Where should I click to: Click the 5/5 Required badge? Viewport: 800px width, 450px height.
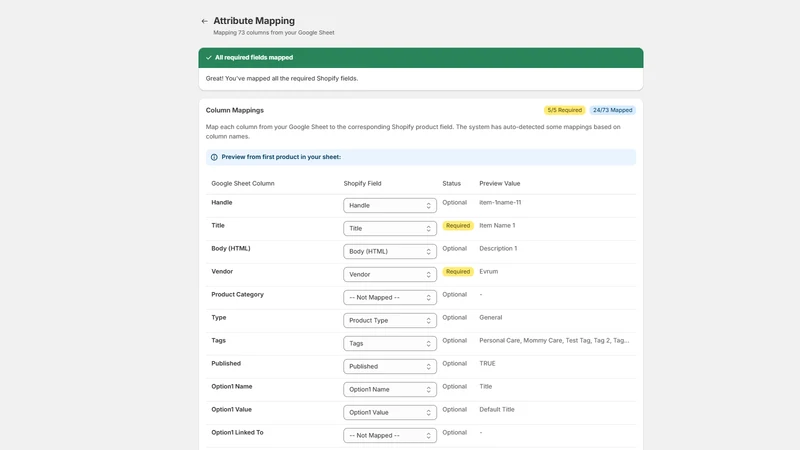click(564, 110)
